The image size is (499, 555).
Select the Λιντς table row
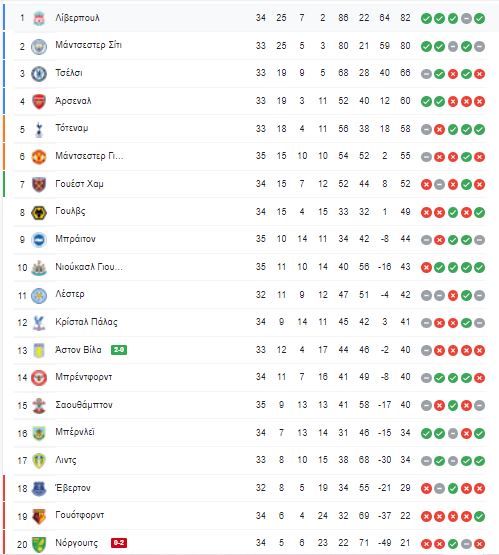pyautogui.click(x=250, y=460)
